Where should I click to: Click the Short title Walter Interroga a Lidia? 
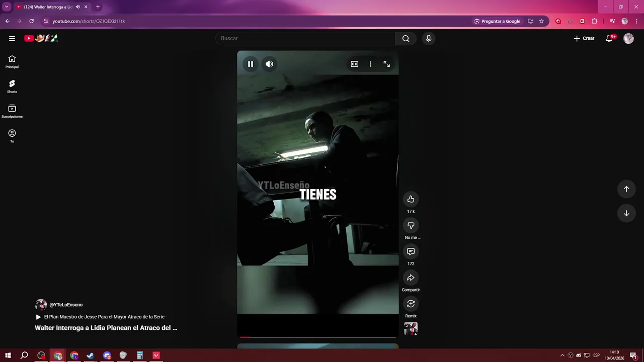click(x=106, y=328)
